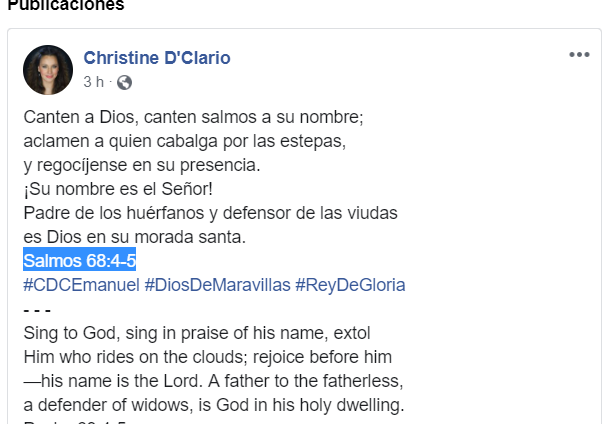
Task: Click the "Publicaciones" section heading
Action: [x=67, y=6]
